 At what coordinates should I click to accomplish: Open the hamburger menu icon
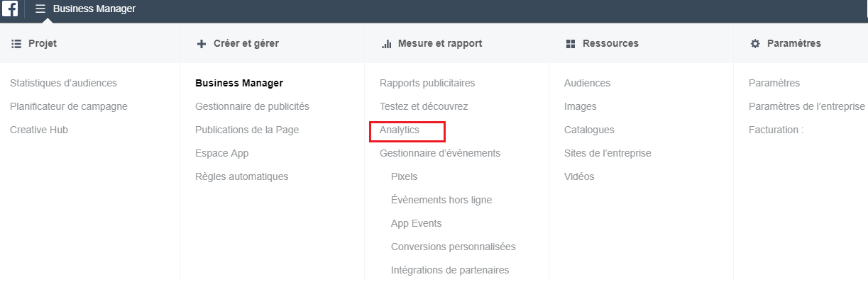40,9
